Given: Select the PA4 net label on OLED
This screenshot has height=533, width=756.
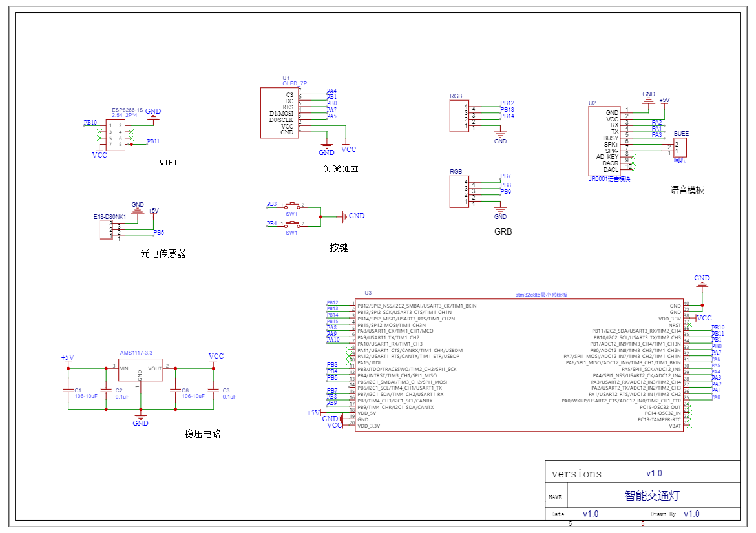Looking at the screenshot, I should (331, 91).
